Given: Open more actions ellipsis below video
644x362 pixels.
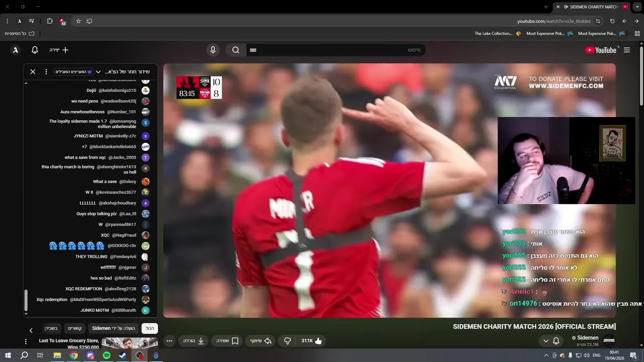Looking at the screenshot, I should (x=170, y=341).
